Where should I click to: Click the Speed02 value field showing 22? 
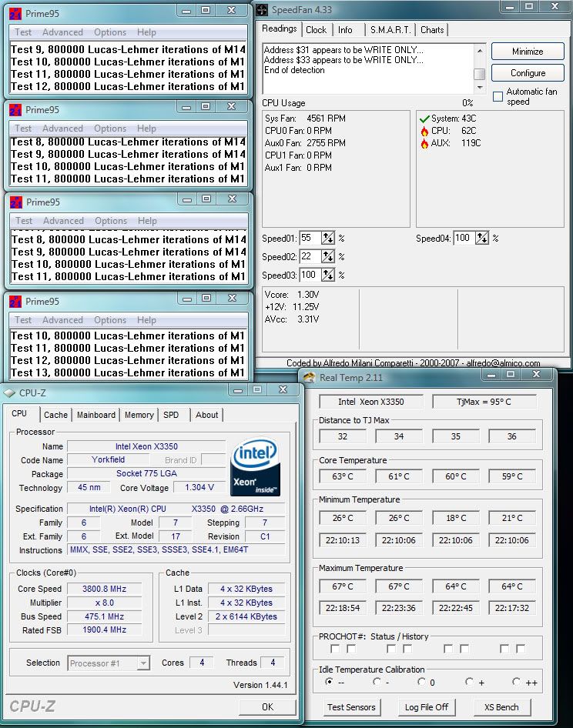(310, 257)
